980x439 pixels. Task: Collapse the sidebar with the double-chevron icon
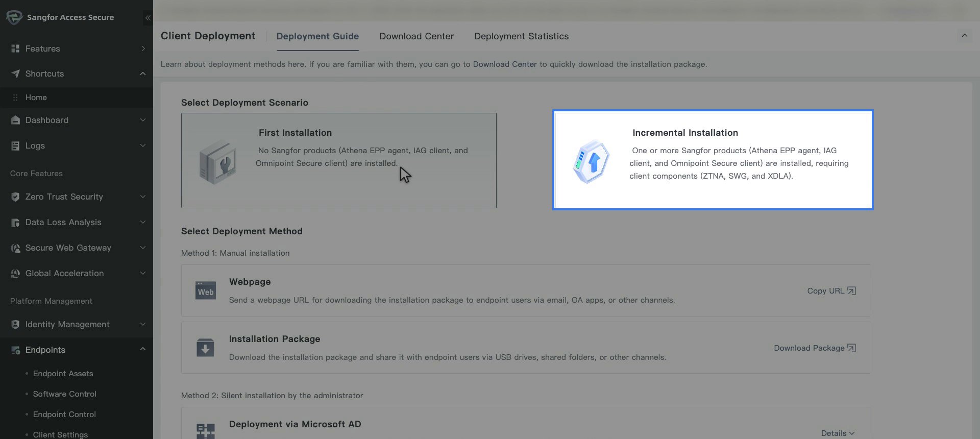[148, 18]
